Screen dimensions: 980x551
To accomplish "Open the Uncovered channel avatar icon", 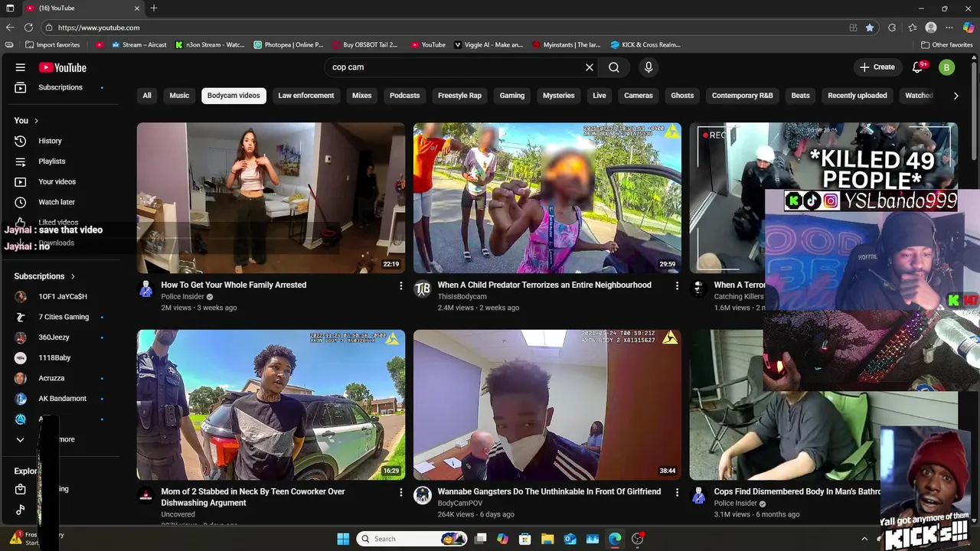I will point(145,495).
